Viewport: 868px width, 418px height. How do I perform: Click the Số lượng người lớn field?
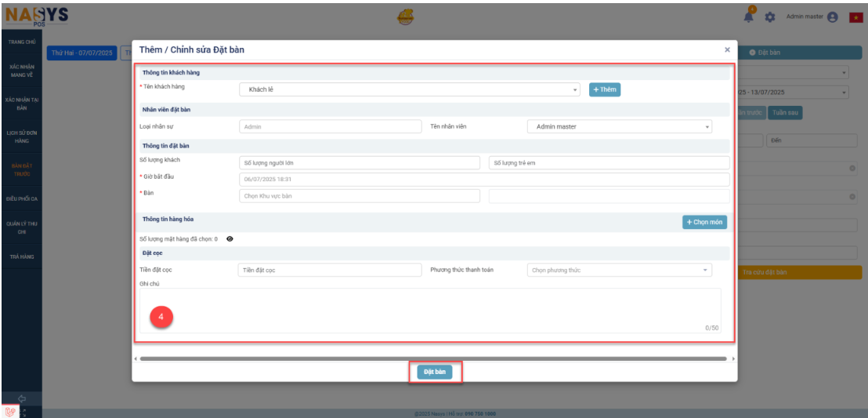coord(359,163)
